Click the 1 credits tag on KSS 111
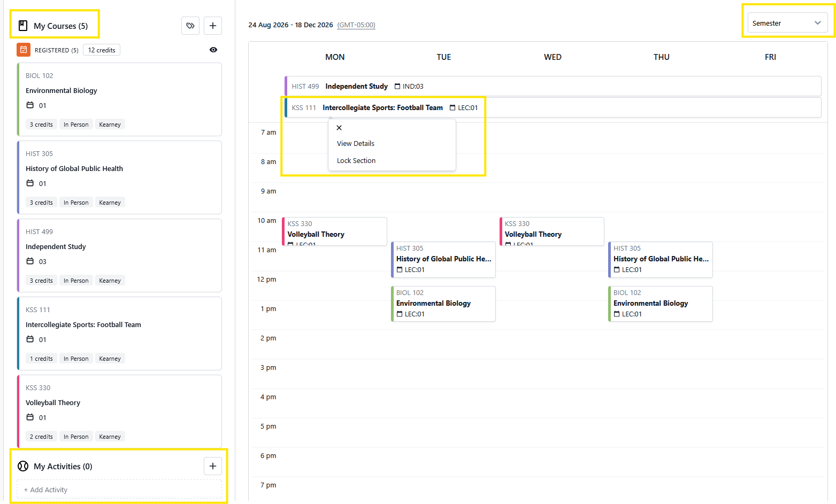The image size is (836, 504). coord(41,359)
